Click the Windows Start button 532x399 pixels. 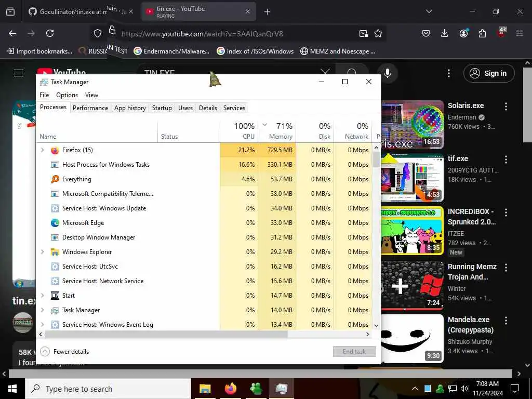12,389
